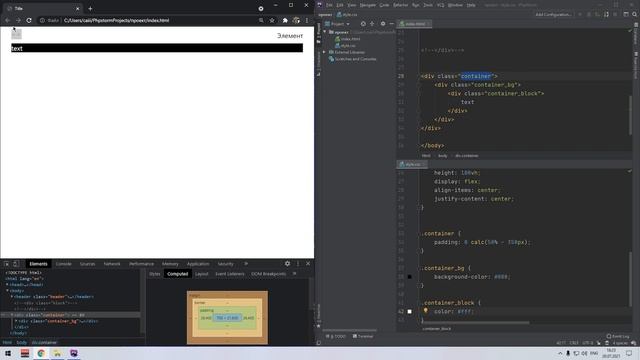This screenshot has height=360, width=640.
Task: Open the Window menu in PhpStorm
Action: point(455,5)
